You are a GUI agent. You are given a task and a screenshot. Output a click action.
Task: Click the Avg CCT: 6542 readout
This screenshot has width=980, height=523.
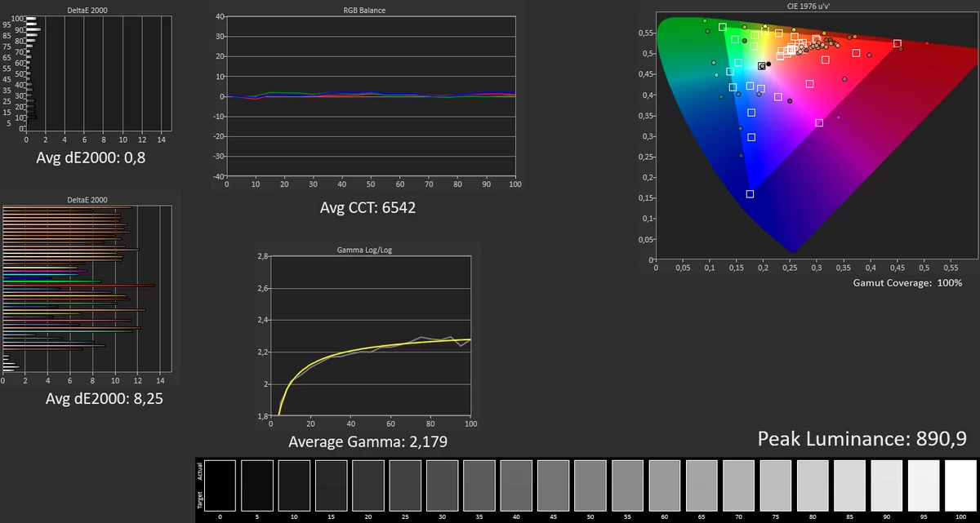click(368, 207)
